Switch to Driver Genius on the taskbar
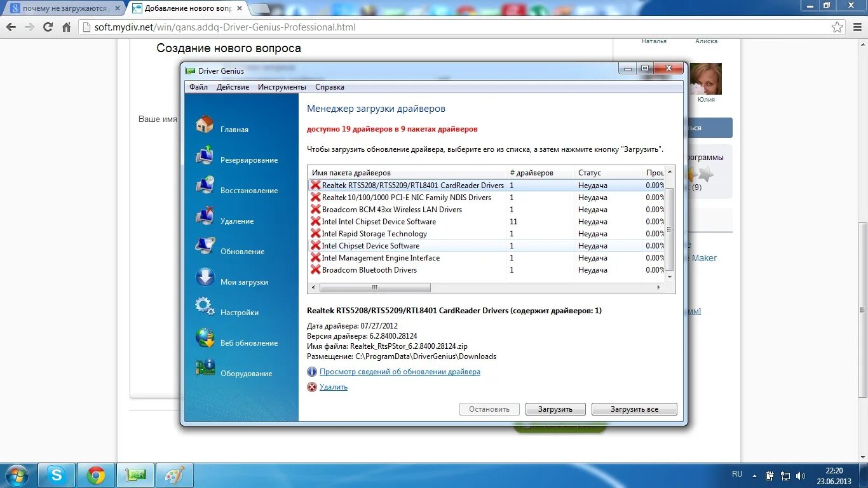Image resolution: width=868 pixels, height=488 pixels. pyautogui.click(x=135, y=475)
